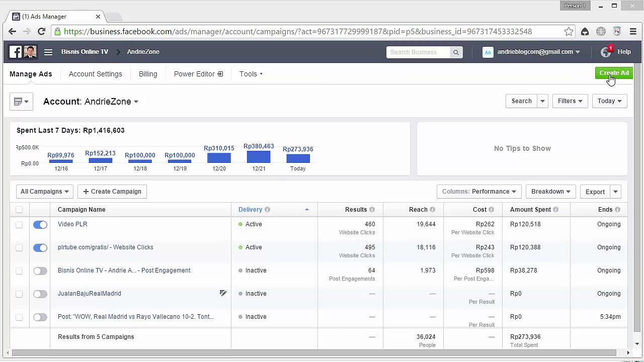Open the notifications globe icon

[x=606, y=52]
